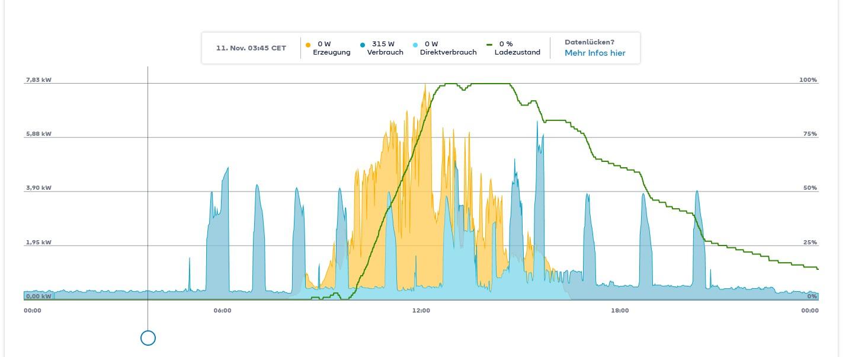Click the 12:00 time axis label
The width and height of the screenshot is (868, 357).
point(421,311)
